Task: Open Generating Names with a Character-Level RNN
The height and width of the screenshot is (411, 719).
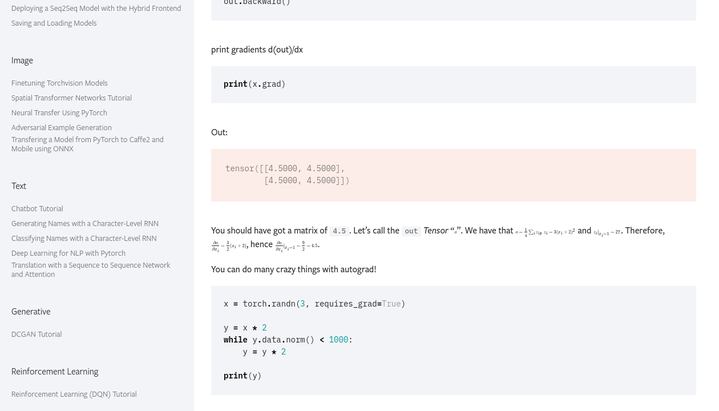Action: (85, 224)
